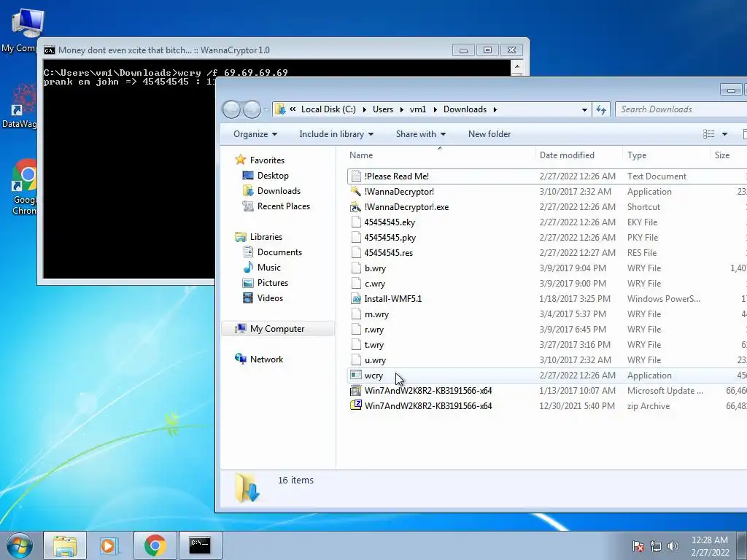This screenshot has height=560, width=747.
Task: Expand the arrow after vm1 in path
Action: [x=435, y=109]
